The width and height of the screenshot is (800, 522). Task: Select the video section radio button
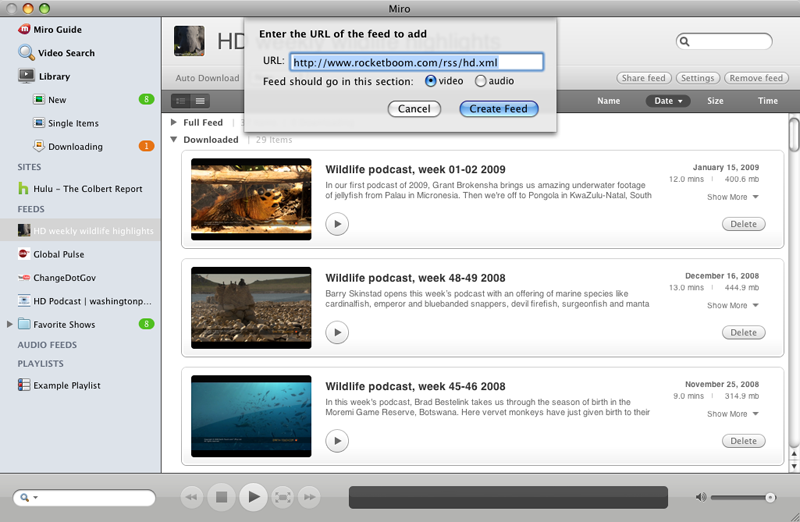pyautogui.click(x=431, y=81)
